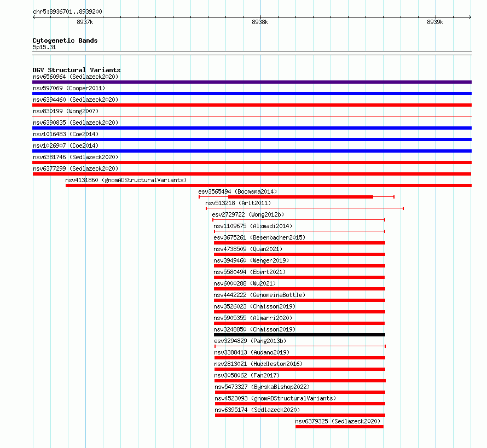Select the nsv830199 (Wong2007) label
The width and height of the screenshot is (487, 448).
(x=66, y=111)
